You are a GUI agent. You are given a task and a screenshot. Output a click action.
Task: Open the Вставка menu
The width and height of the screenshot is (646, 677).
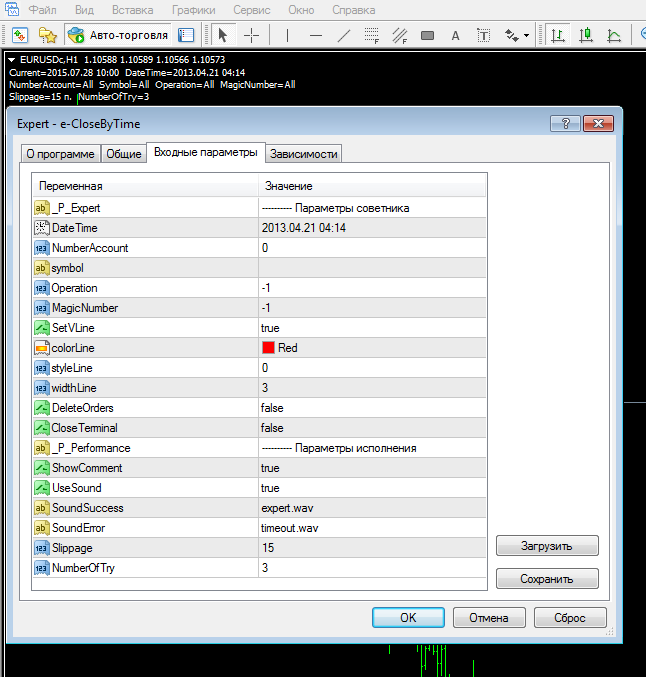point(132,9)
